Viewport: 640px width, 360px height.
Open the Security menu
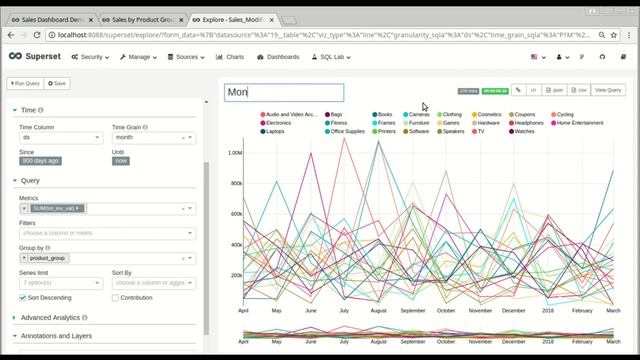90,57
